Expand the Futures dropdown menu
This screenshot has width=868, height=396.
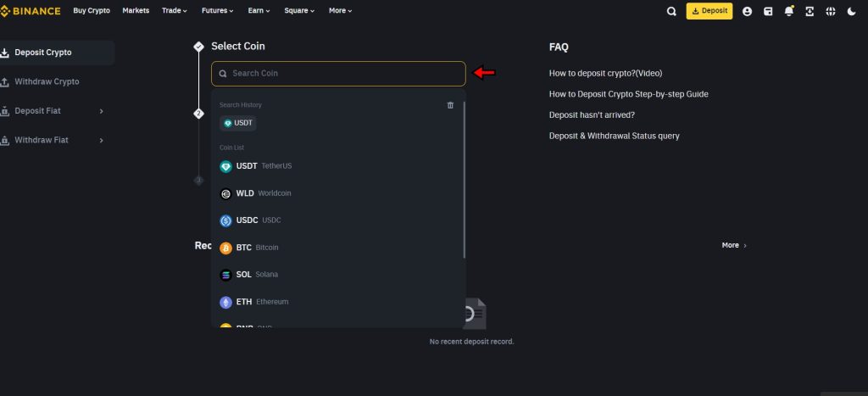tap(217, 11)
